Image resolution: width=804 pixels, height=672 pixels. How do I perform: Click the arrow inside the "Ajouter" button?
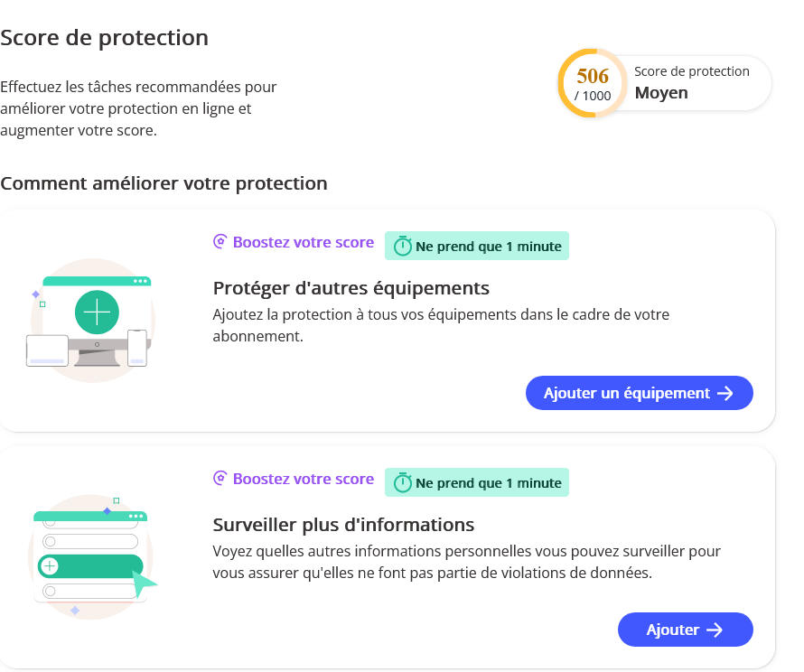click(714, 630)
